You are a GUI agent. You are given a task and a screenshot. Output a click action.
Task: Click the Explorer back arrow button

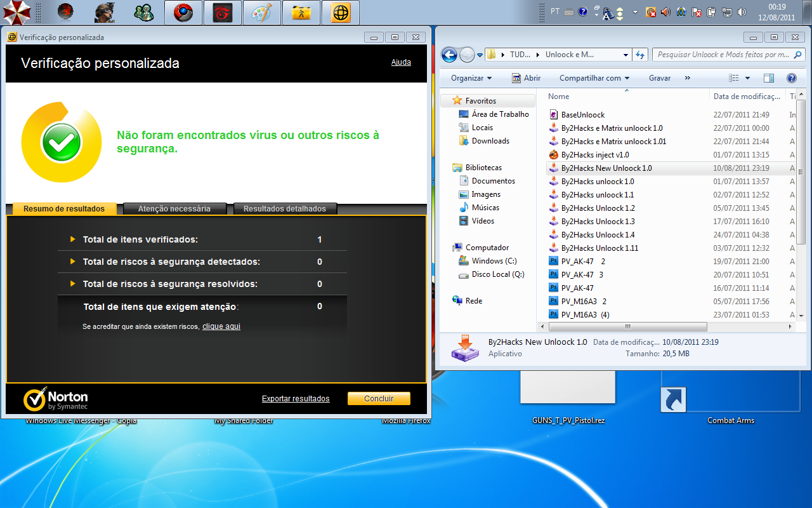pyautogui.click(x=449, y=55)
